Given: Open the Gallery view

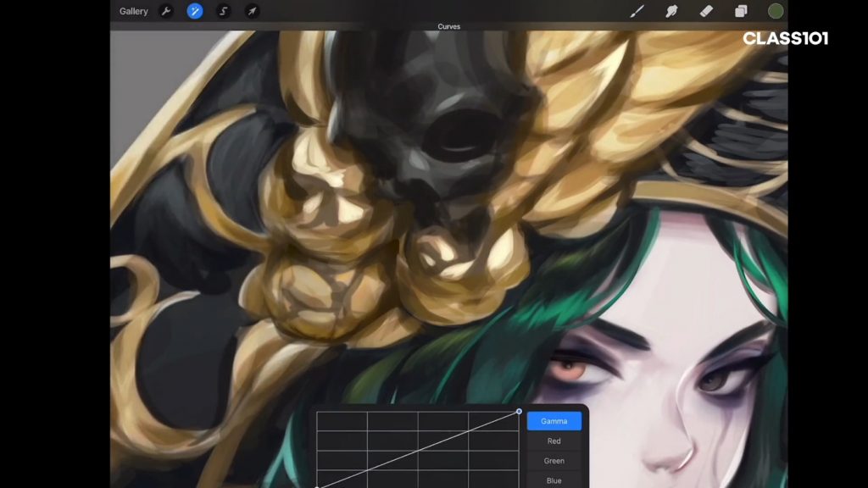Looking at the screenshot, I should (x=133, y=11).
